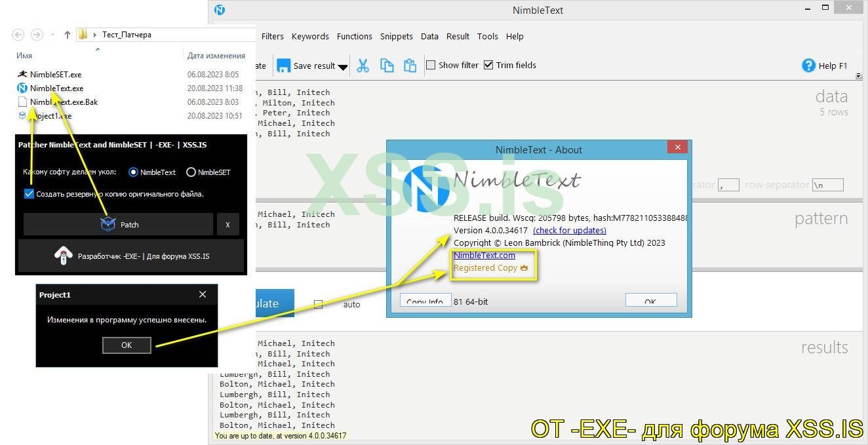Open the Data menu
Screen dimensions: 868x445
coord(429,36)
